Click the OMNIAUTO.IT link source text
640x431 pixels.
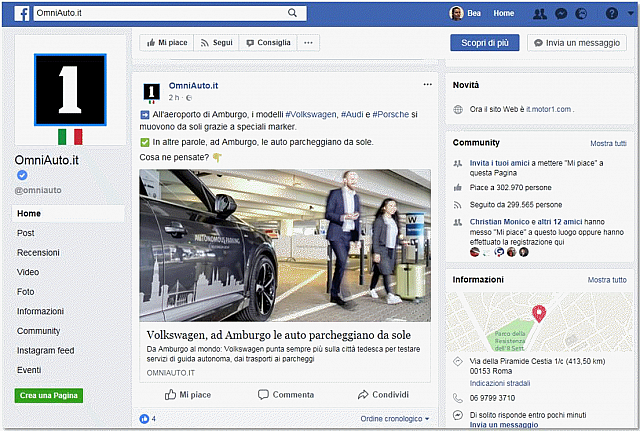coord(171,373)
